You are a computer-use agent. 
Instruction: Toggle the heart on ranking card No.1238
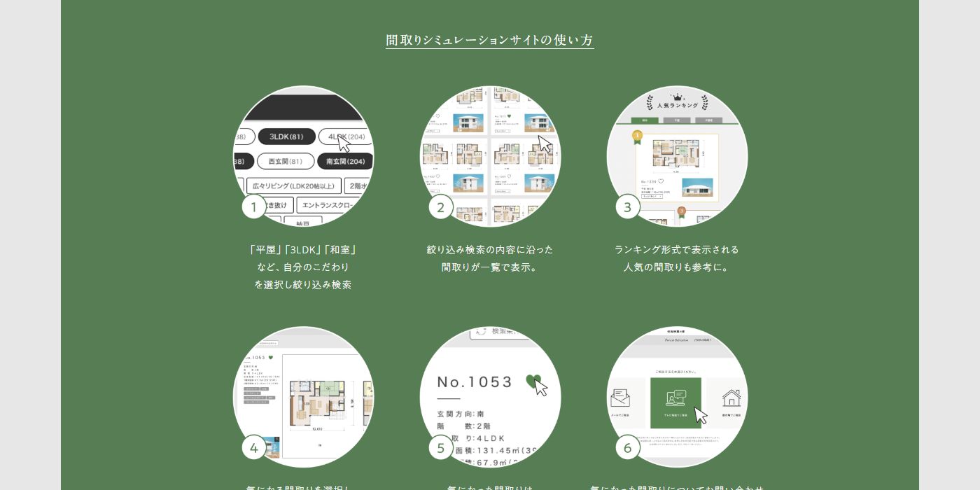pyautogui.click(x=661, y=181)
